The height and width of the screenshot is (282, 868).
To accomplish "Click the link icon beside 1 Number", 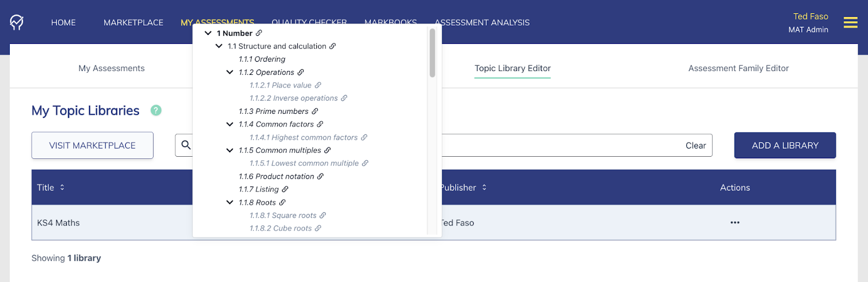I will (x=259, y=33).
